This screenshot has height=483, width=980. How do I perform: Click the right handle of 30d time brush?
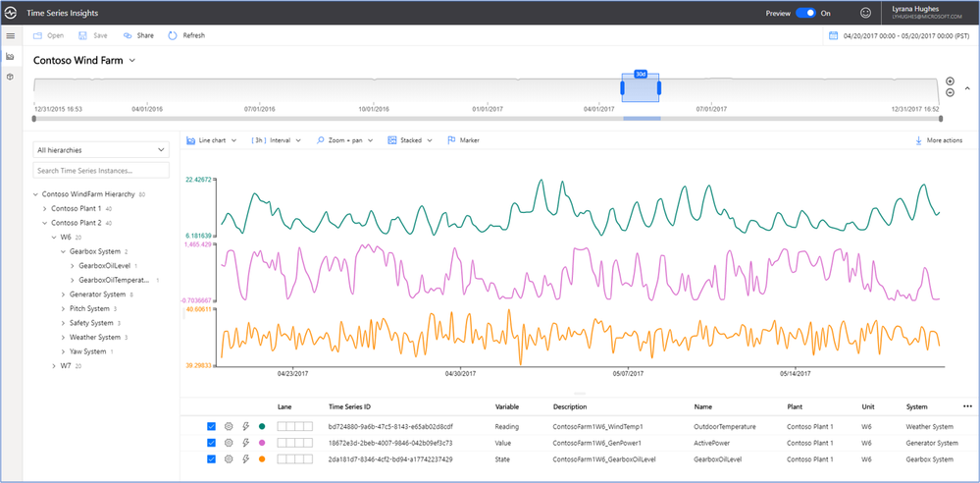(x=659, y=88)
